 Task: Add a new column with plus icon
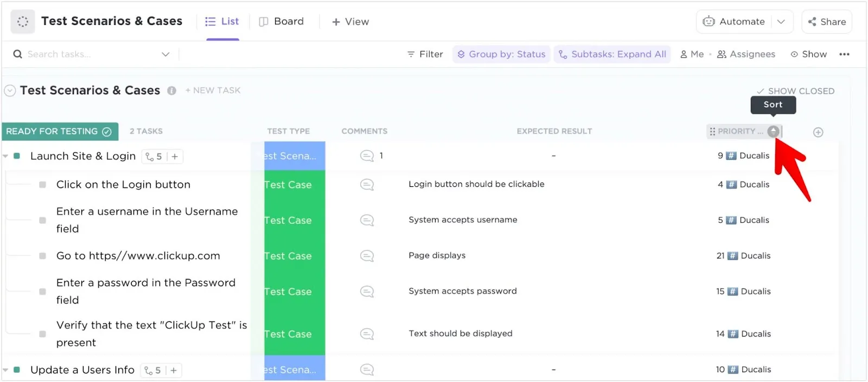tap(818, 132)
